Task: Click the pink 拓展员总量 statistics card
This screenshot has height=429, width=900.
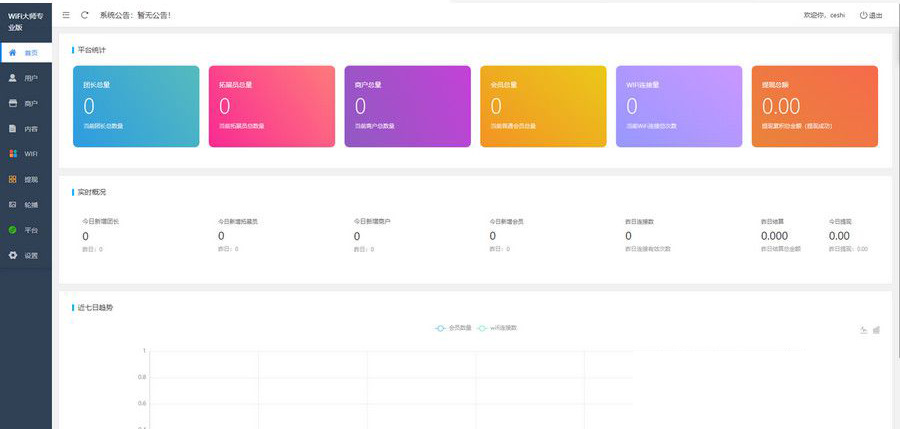Action: click(272, 106)
